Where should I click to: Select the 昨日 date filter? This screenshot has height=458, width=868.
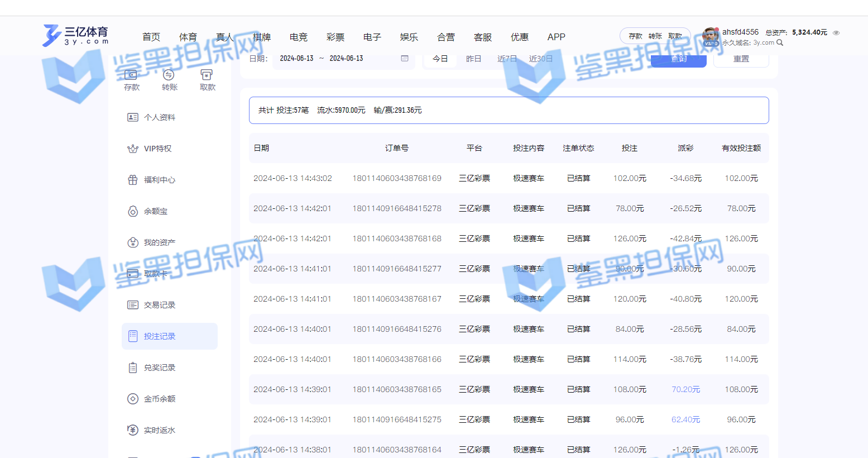[473, 59]
